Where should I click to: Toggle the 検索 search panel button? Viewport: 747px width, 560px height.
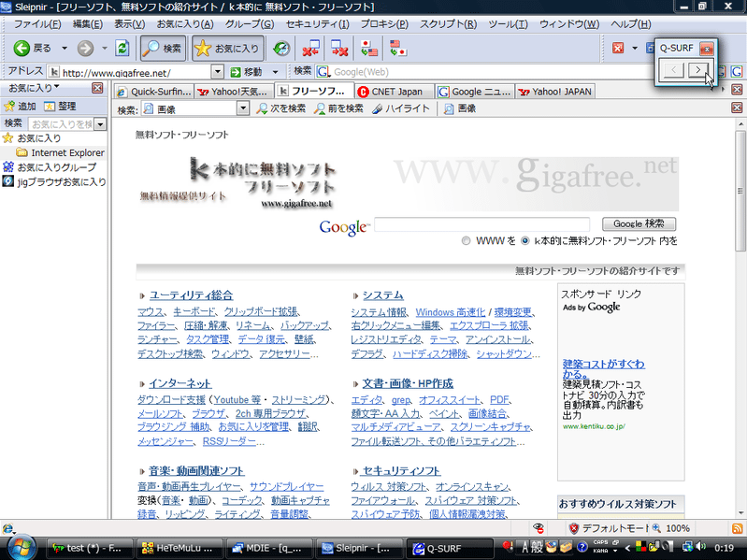click(x=163, y=48)
